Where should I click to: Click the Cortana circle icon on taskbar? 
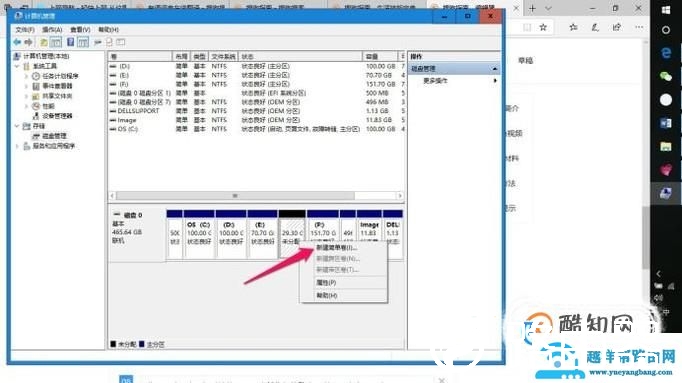pos(665,30)
